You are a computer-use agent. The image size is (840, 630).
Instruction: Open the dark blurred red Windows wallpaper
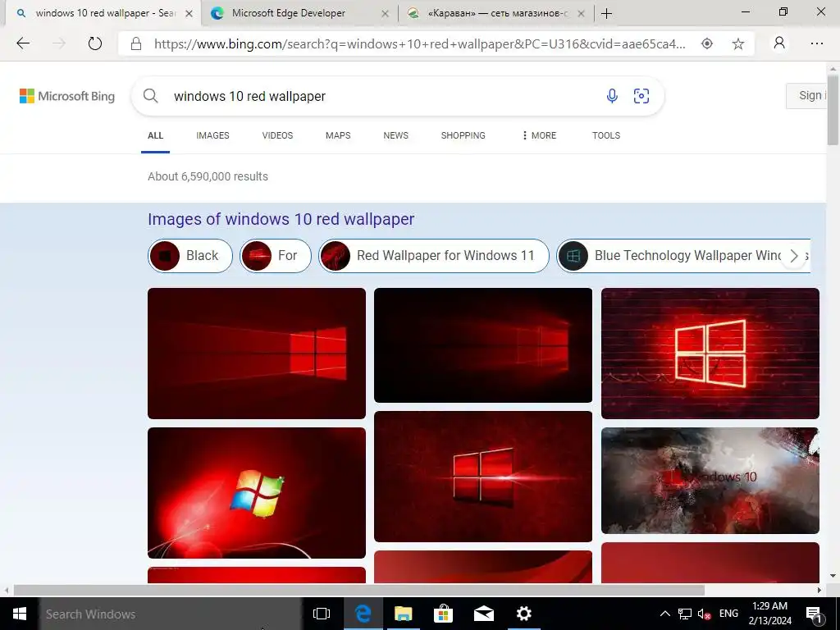pos(483,345)
